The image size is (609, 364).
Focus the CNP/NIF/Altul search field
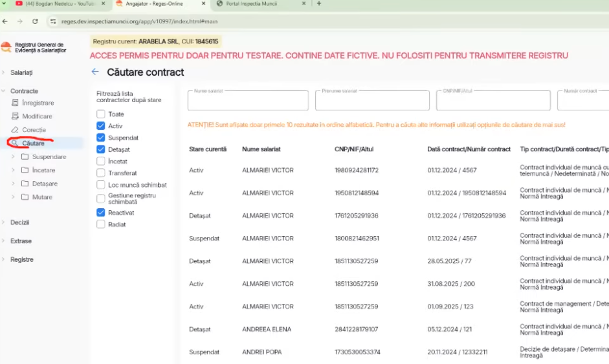pos(493,102)
